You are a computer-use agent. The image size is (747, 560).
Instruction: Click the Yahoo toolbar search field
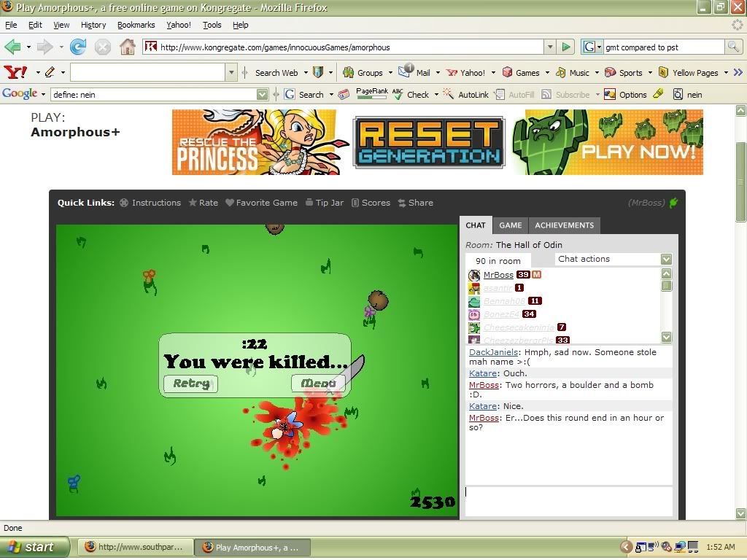click(148, 72)
